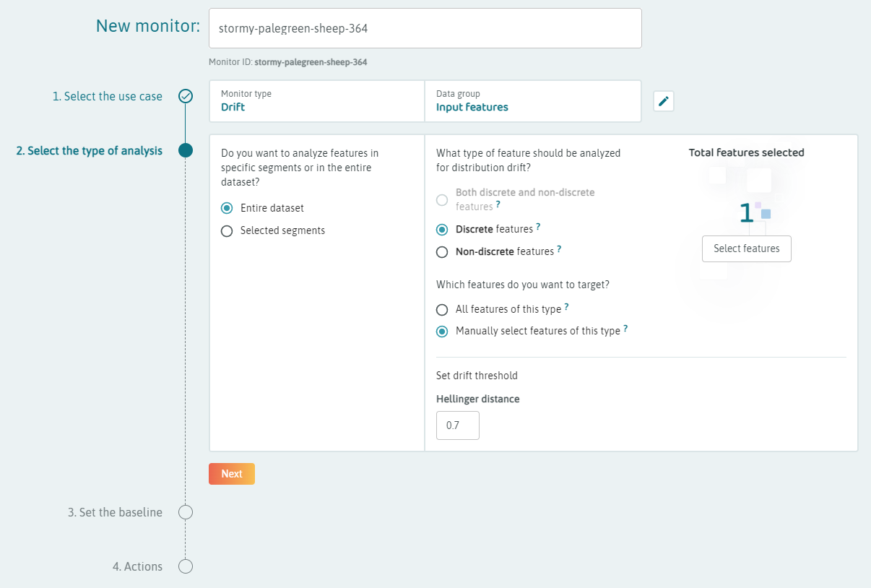Select Manually select features radio button
Image resolution: width=871 pixels, height=588 pixels.
click(442, 332)
